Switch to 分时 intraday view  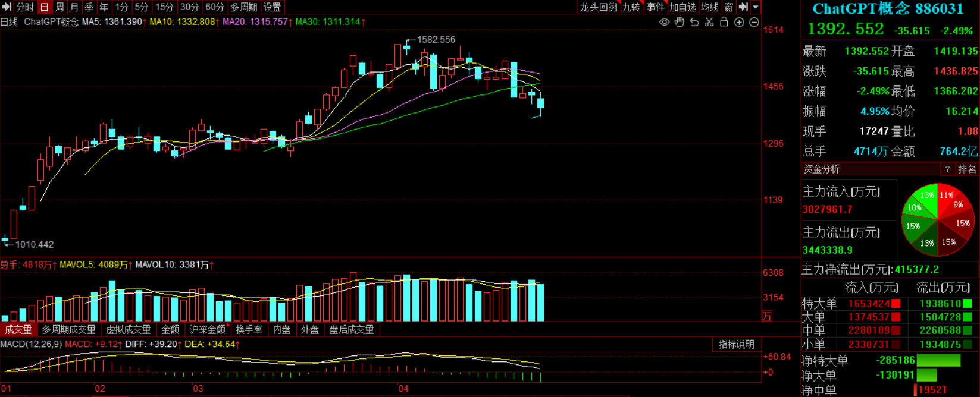coord(26,7)
